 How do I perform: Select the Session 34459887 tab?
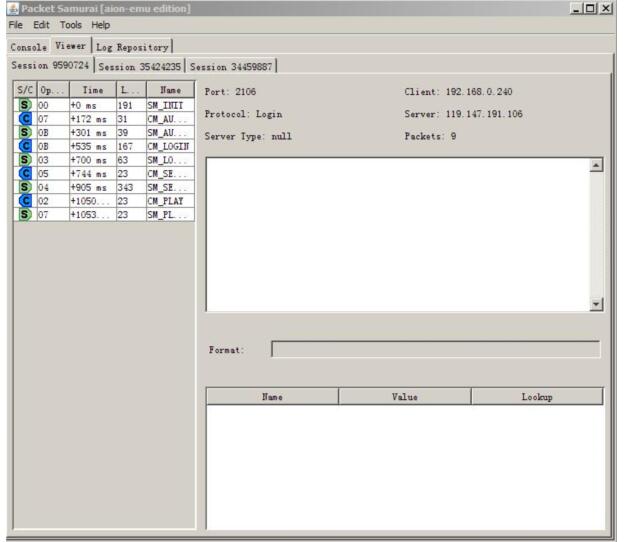click(x=231, y=67)
